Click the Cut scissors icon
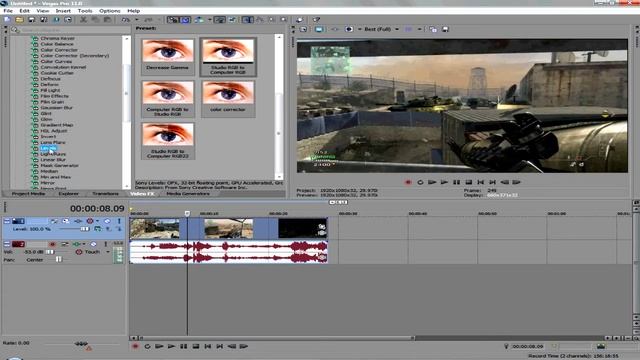The width and height of the screenshot is (640, 360). (83, 20)
